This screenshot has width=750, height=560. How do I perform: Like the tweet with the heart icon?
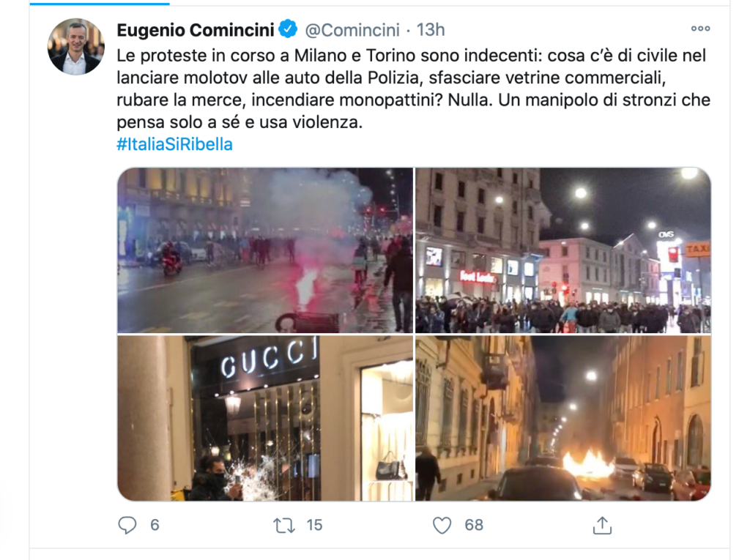[442, 526]
